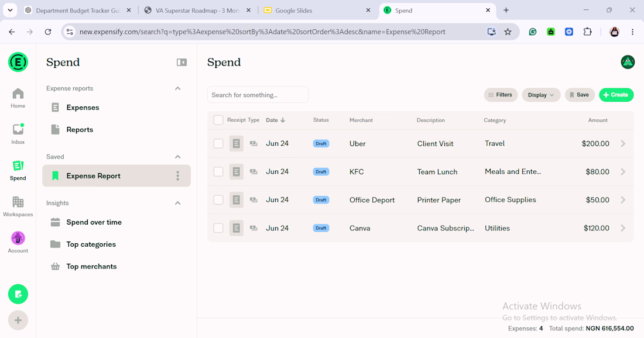Go to Home in sidebar

pos(18,98)
